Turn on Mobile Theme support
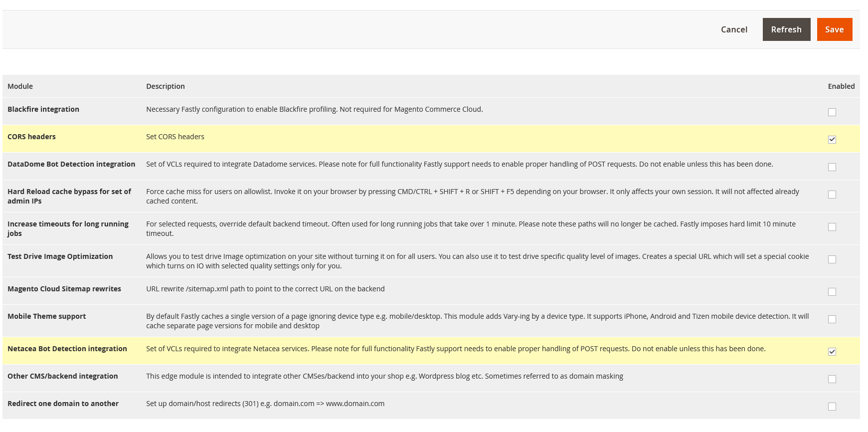This screenshot has height=432, width=868. [832, 319]
